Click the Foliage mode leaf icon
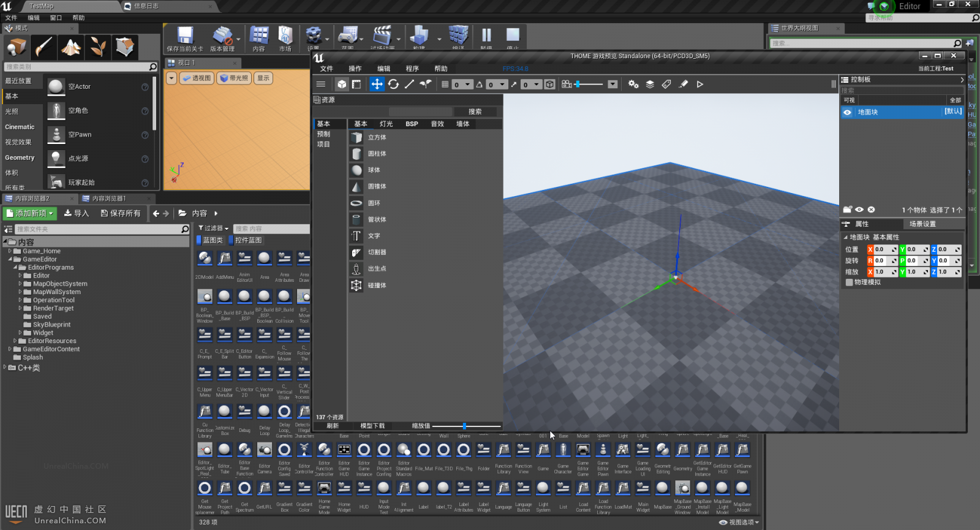 pos(98,47)
